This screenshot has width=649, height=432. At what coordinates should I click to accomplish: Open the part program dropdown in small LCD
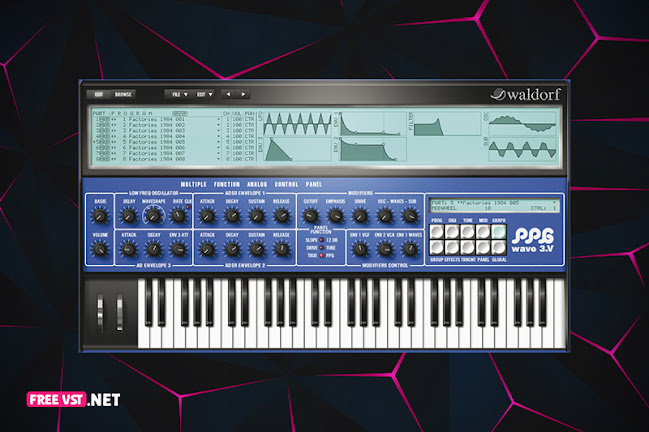[555, 203]
